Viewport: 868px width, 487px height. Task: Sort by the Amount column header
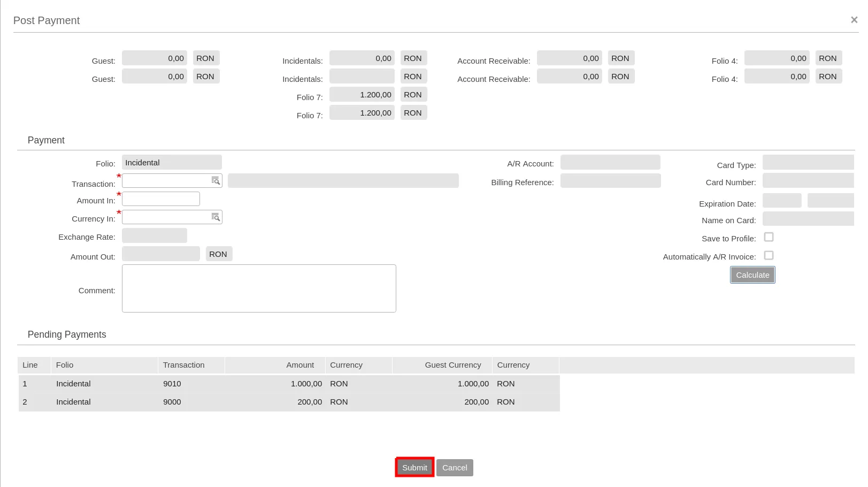pyautogui.click(x=275, y=365)
